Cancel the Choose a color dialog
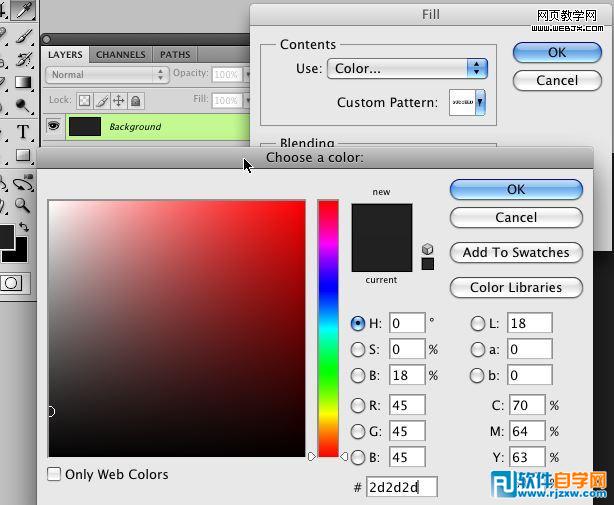The width and height of the screenshot is (614, 505). pos(516,217)
